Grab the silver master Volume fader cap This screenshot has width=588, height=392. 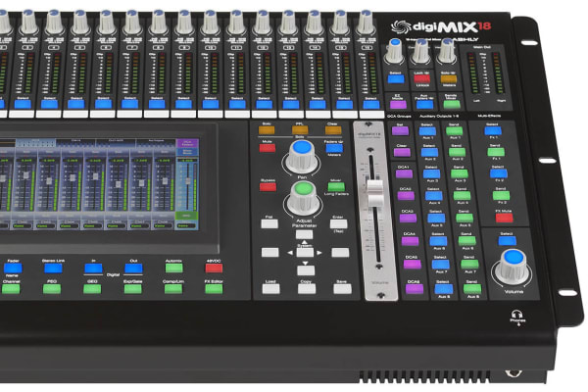tap(374, 193)
